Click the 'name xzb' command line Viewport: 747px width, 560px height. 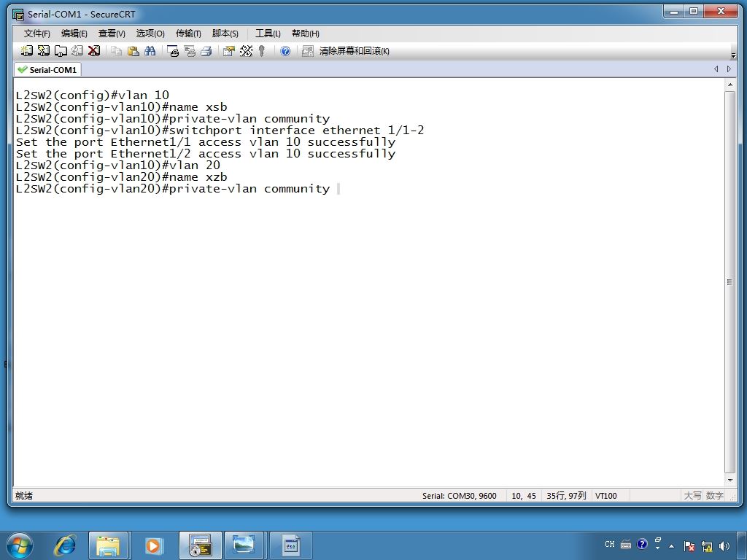click(x=198, y=177)
